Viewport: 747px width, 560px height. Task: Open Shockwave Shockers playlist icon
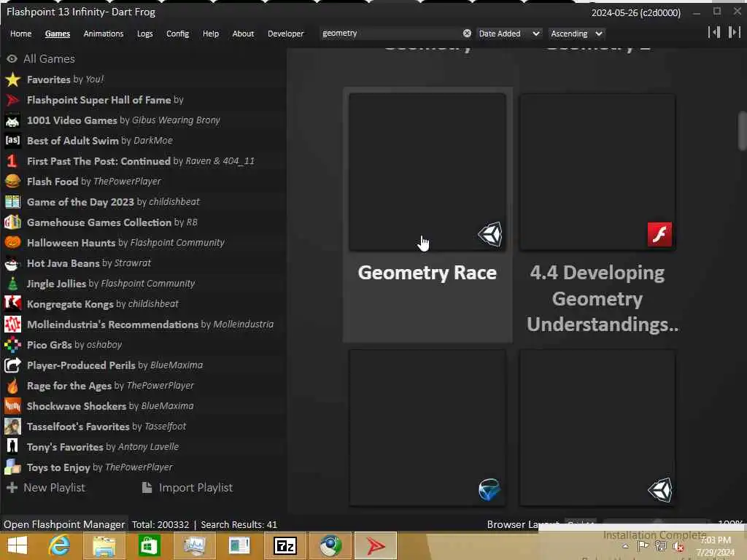tap(12, 406)
